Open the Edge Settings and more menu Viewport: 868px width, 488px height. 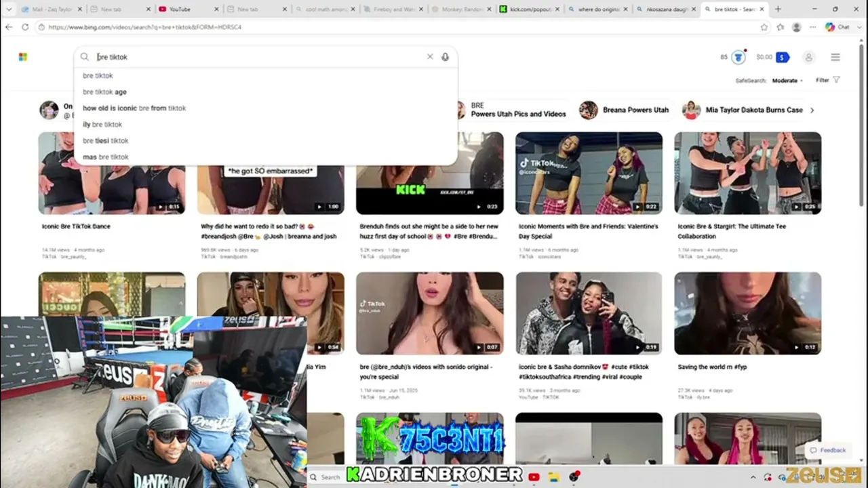[812, 27]
